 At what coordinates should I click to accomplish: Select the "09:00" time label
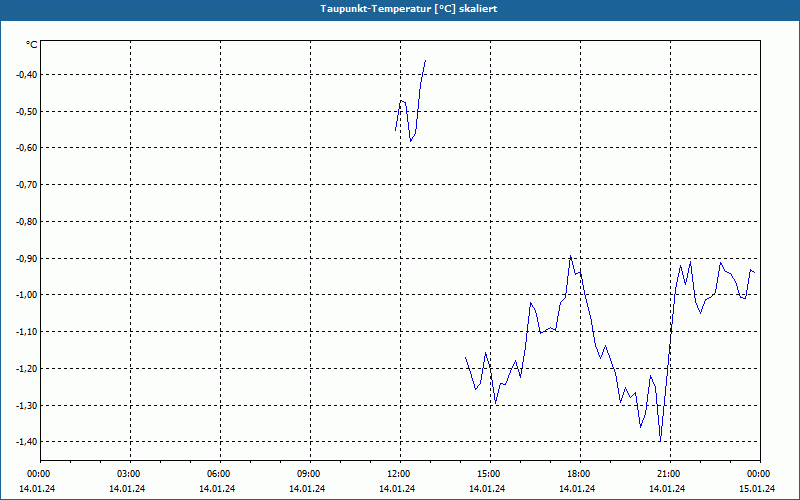click(310, 474)
